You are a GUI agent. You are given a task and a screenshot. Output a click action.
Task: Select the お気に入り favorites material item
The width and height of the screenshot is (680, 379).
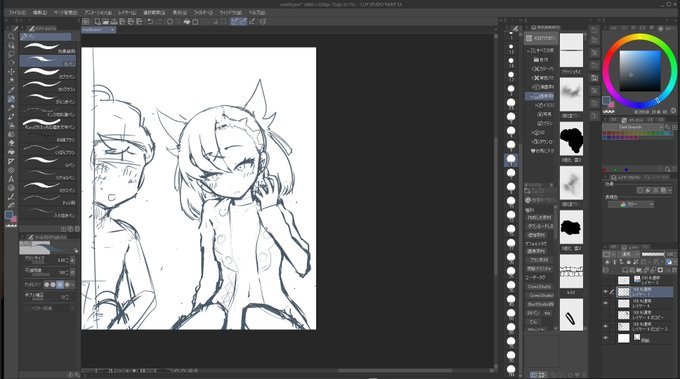point(543,151)
